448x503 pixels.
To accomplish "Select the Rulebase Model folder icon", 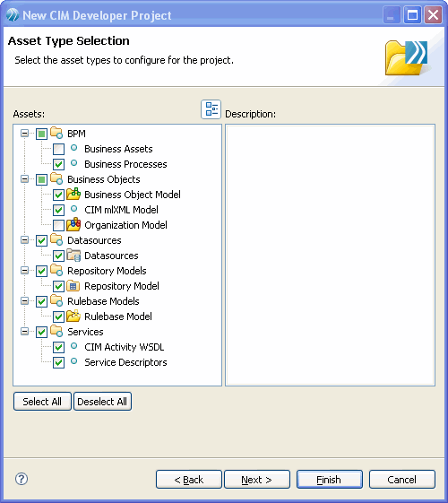I will pos(73,317).
